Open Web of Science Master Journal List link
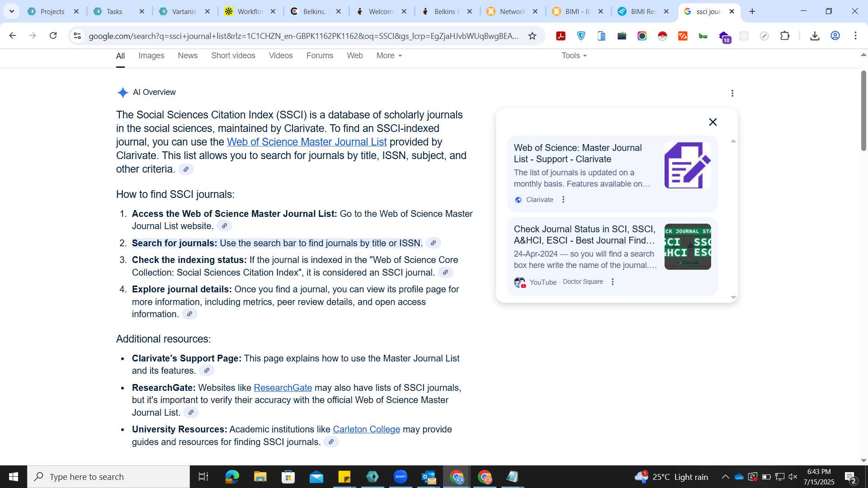The image size is (868, 488). tap(307, 142)
